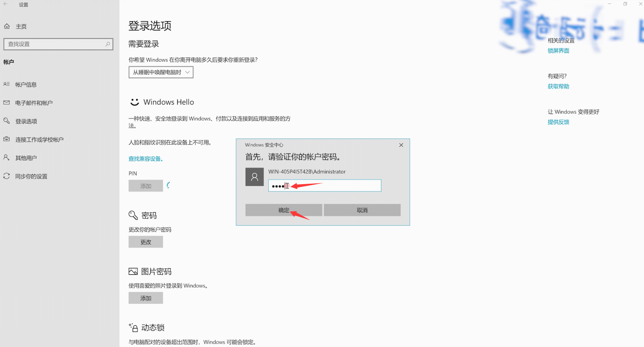Select 连接工作或学校帐户 in sidebar
Viewport: 644px width, 347px height.
(x=39, y=139)
